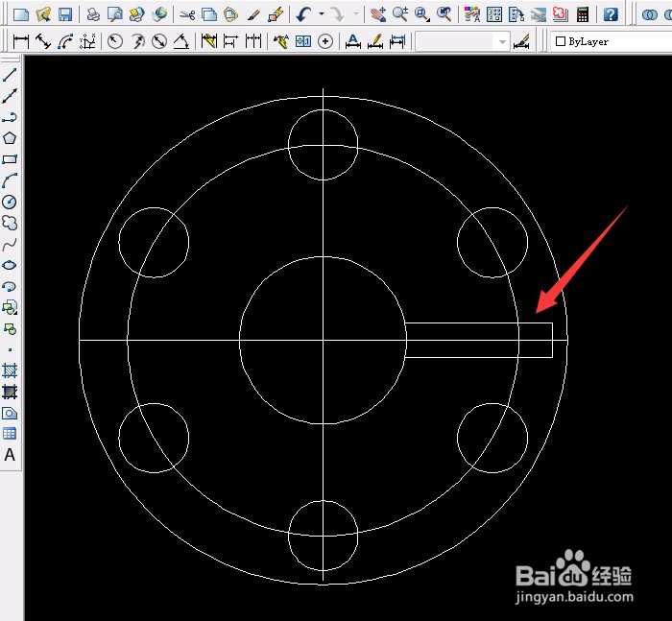Select Linear dimension tool
Image resolution: width=672 pixels, height=621 pixels.
click(21, 41)
